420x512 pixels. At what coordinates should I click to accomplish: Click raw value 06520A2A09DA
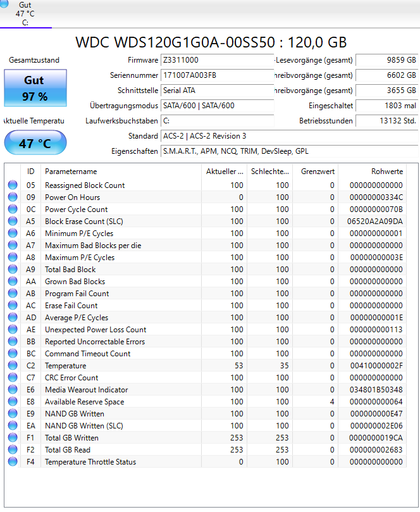point(374,222)
